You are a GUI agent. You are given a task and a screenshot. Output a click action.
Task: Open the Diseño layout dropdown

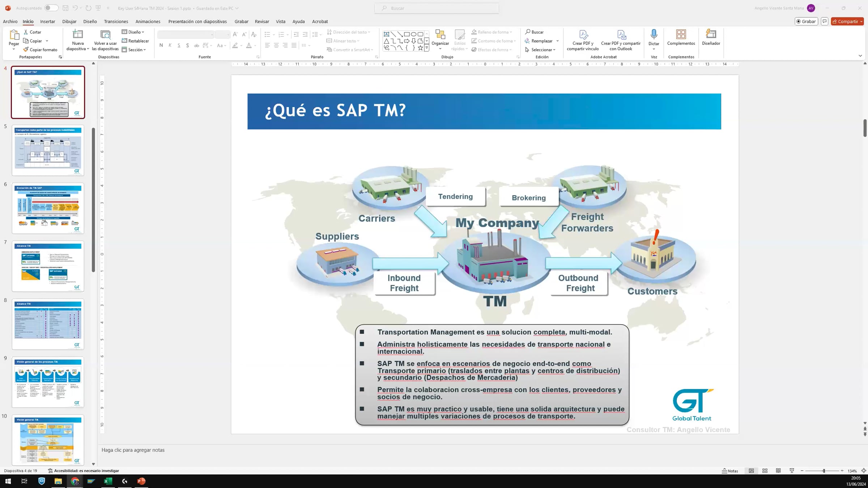(x=133, y=32)
